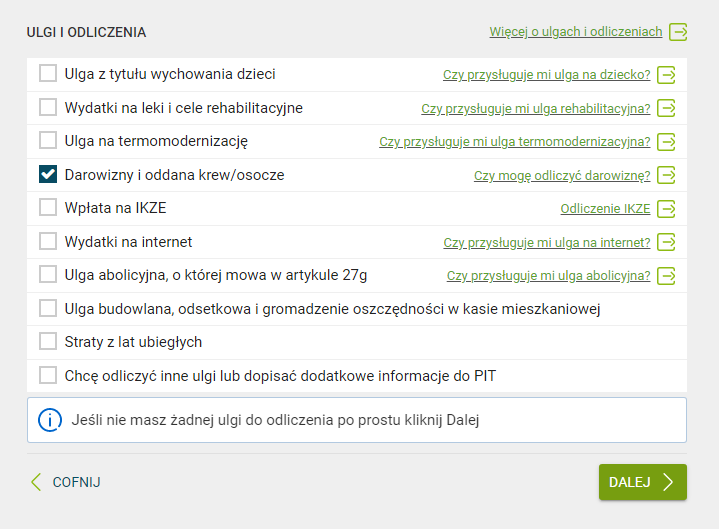Click arrow icon beside ulga abolicyjna link
719x529 pixels.
[x=666, y=276]
